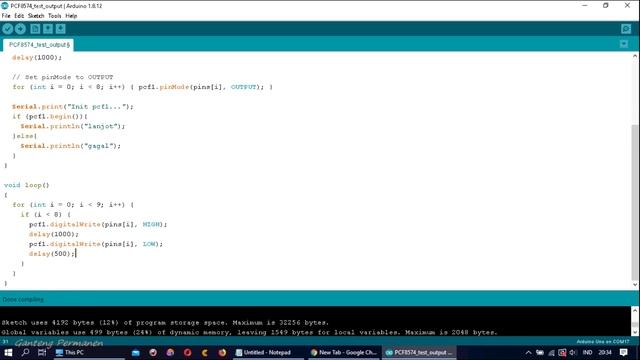640x360 pixels.
Task: Open the Edit menu
Action: [19, 16]
